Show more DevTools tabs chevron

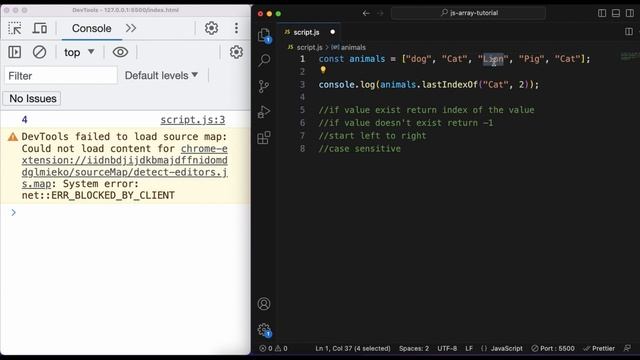(131, 28)
